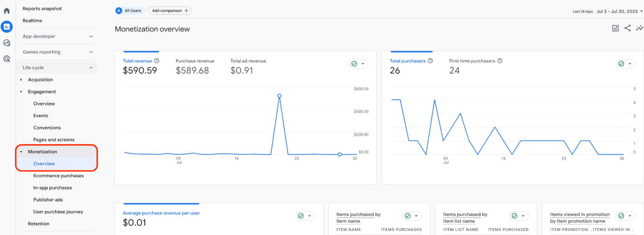Open Ecommerce purchases report

click(x=58, y=176)
